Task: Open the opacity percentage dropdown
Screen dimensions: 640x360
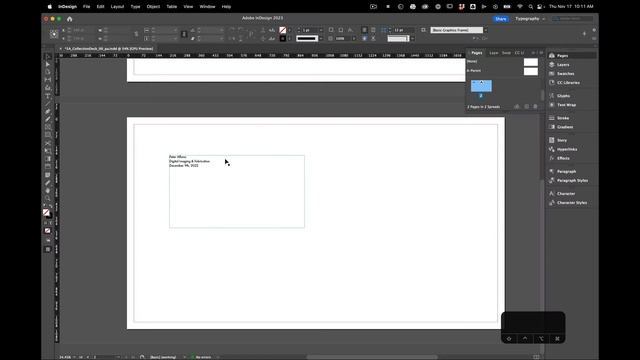Action: [x=354, y=38]
